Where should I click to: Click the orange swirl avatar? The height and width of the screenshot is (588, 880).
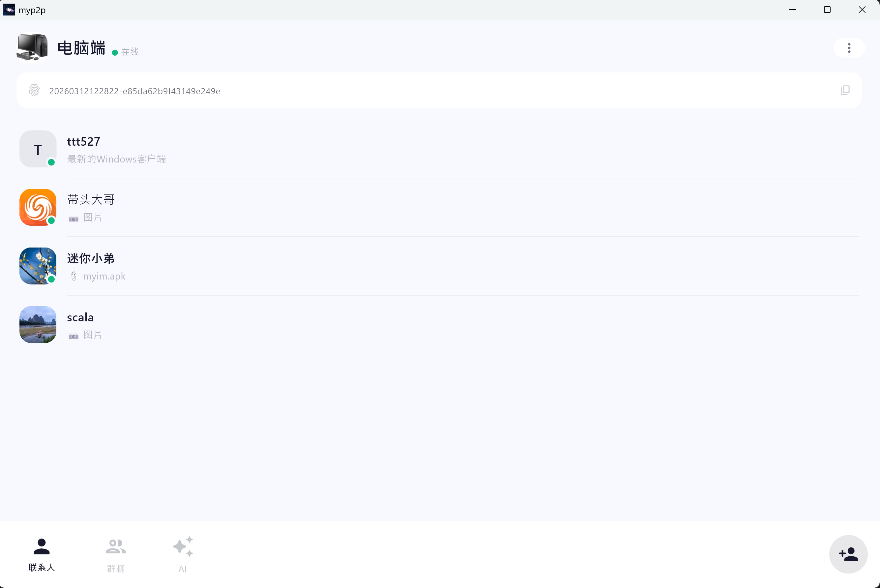pos(38,207)
